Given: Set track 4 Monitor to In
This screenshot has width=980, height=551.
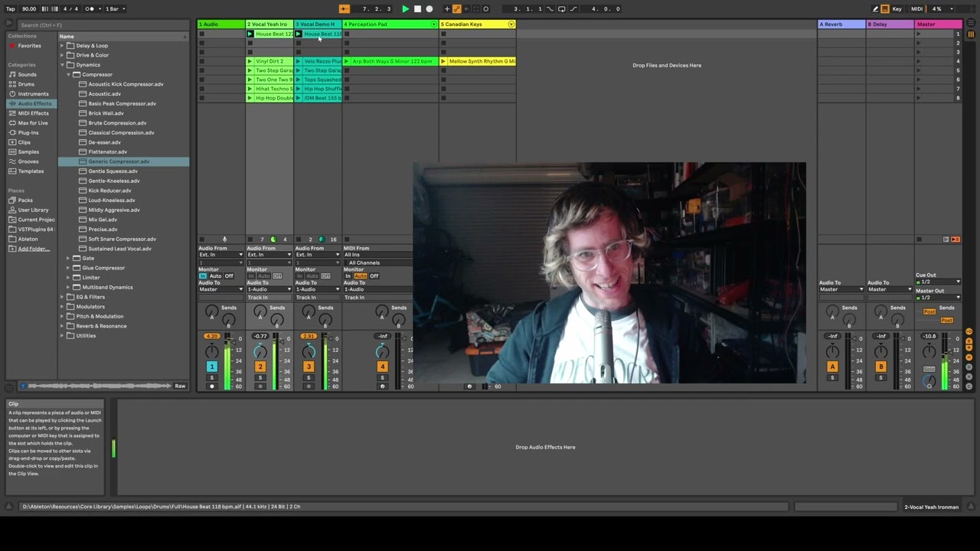Looking at the screenshot, I should (x=348, y=276).
